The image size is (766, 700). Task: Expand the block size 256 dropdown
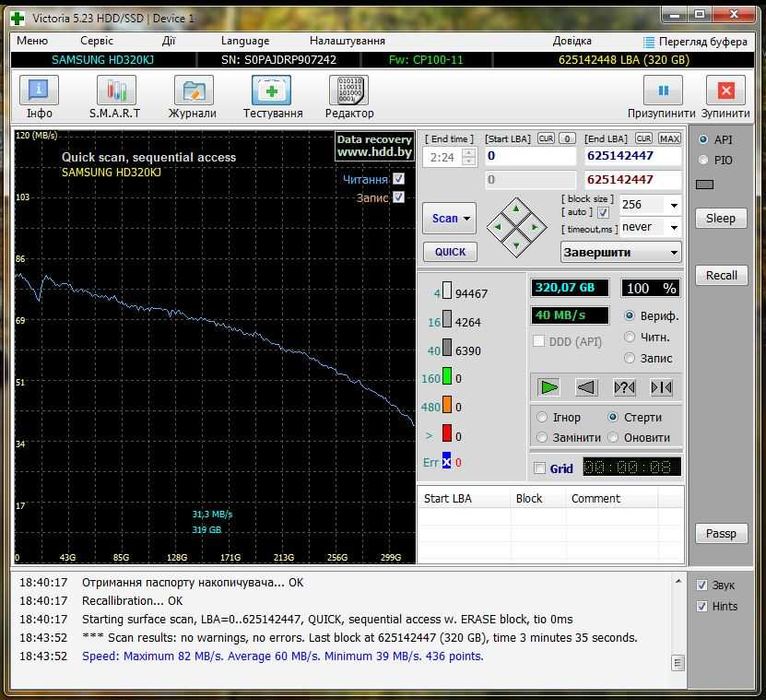click(x=674, y=204)
